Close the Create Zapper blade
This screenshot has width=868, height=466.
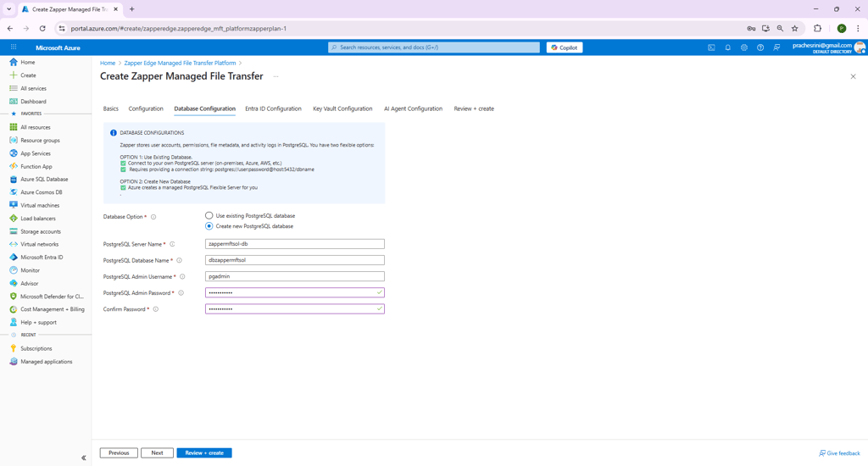tap(853, 76)
